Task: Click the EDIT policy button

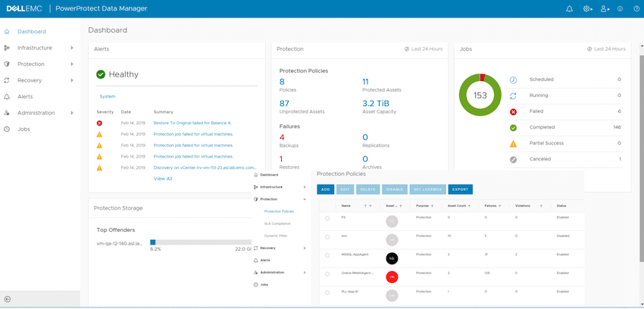Action: pyautogui.click(x=345, y=189)
